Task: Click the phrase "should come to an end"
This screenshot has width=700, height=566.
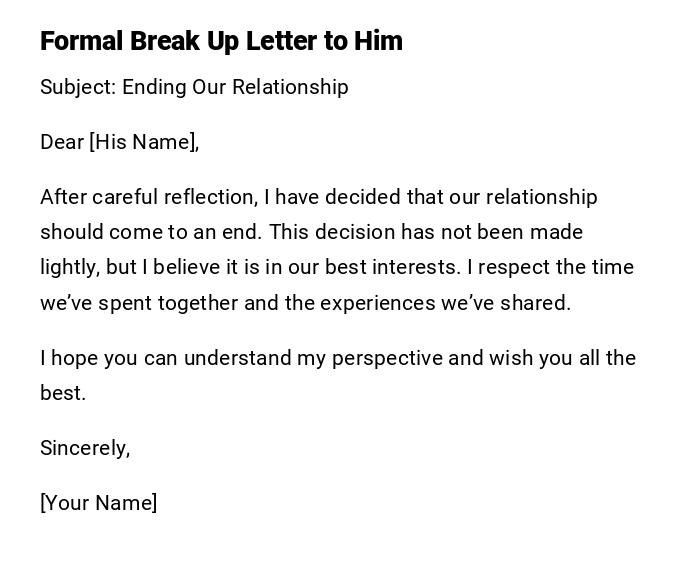Action: 150,232
